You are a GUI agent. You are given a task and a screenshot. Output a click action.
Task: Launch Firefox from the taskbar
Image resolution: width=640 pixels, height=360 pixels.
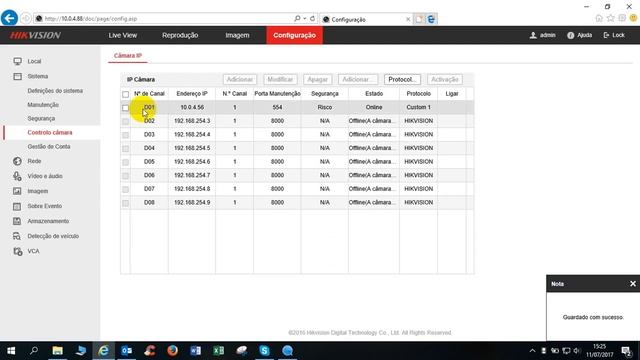[173, 351]
